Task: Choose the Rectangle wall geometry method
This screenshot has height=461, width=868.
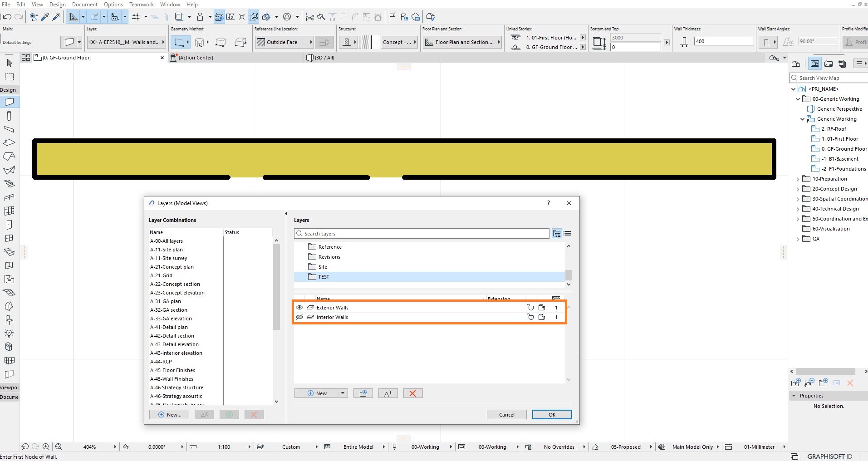Action: 221,42
